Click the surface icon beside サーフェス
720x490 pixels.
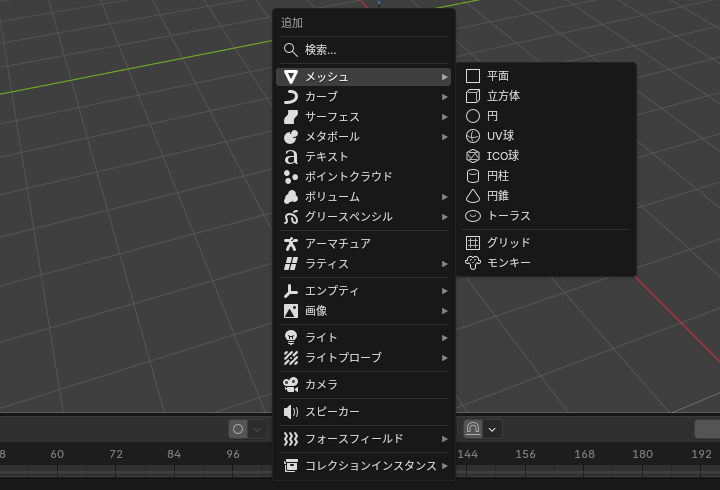pyautogui.click(x=291, y=117)
